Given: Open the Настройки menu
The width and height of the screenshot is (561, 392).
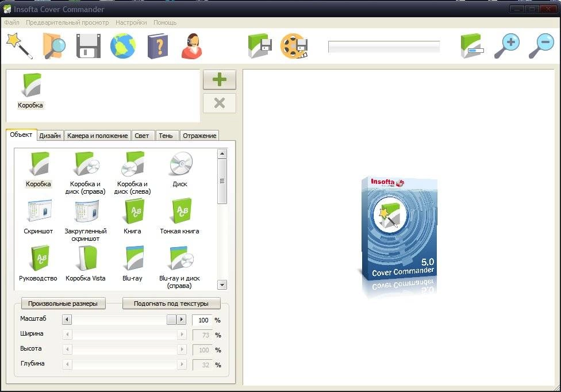Looking at the screenshot, I should point(131,22).
